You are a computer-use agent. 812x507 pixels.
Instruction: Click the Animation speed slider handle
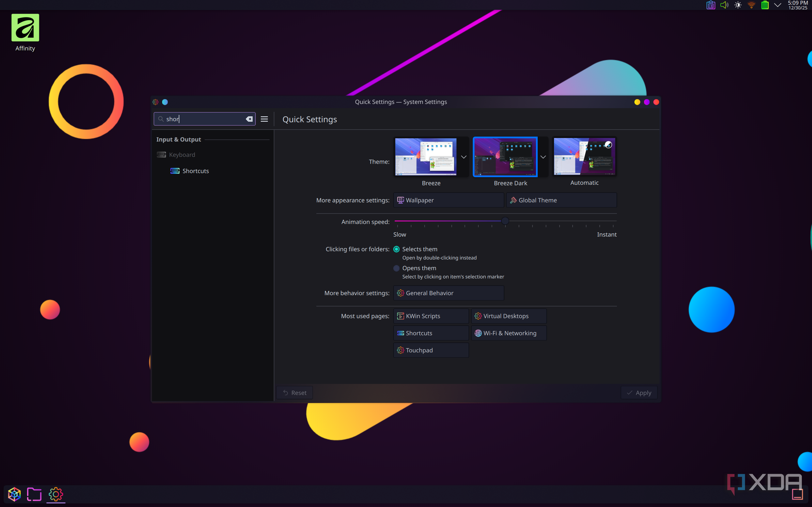tap(505, 221)
